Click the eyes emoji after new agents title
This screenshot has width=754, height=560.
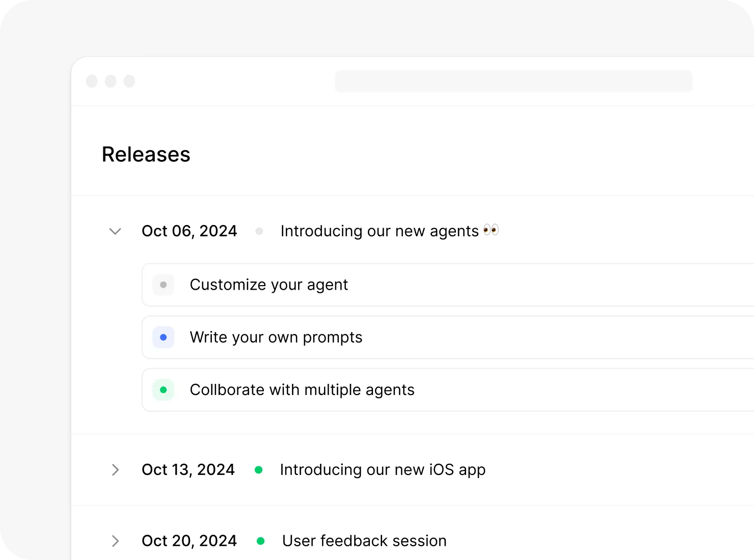[491, 230]
